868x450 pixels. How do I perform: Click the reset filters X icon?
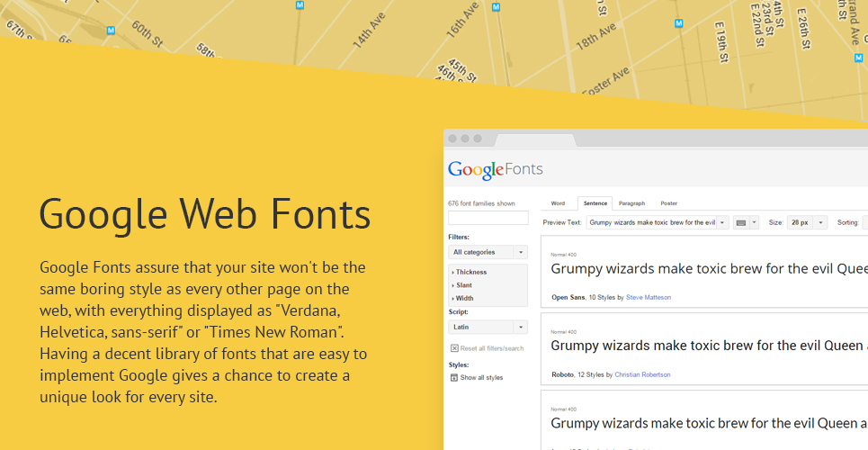pyautogui.click(x=454, y=348)
